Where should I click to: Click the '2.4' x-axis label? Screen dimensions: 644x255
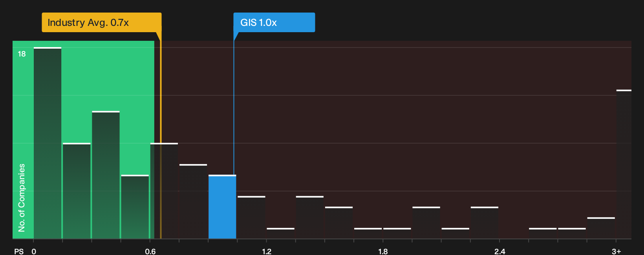tap(499, 251)
